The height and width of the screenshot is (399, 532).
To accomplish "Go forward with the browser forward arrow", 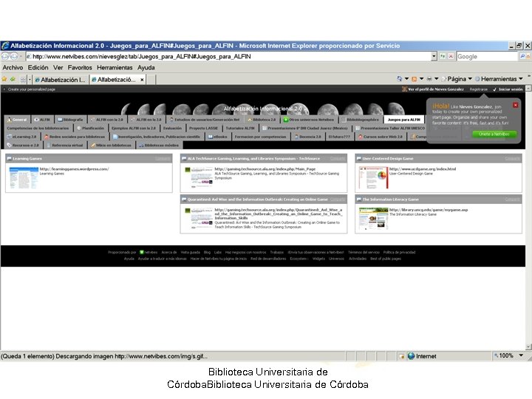I will [x=14, y=56].
